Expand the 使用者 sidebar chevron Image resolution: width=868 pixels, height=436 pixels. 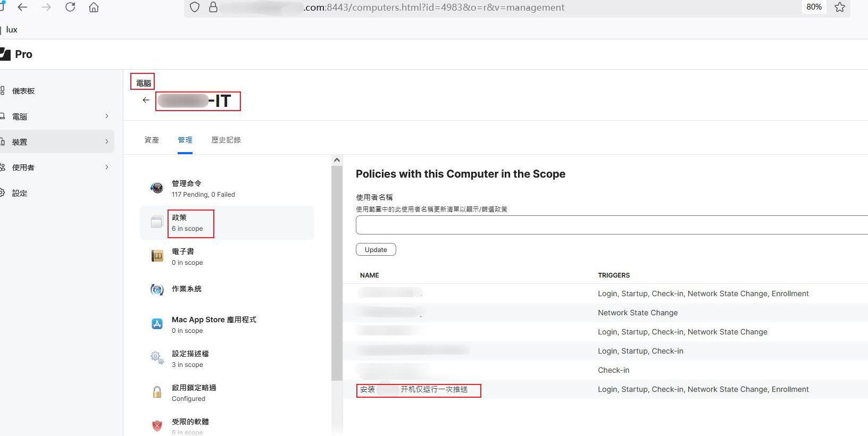(107, 167)
